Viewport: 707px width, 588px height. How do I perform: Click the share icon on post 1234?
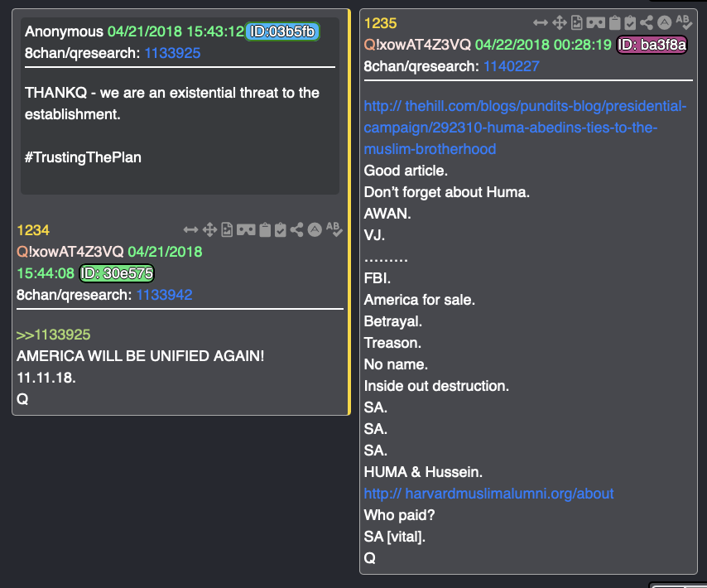[x=296, y=230]
